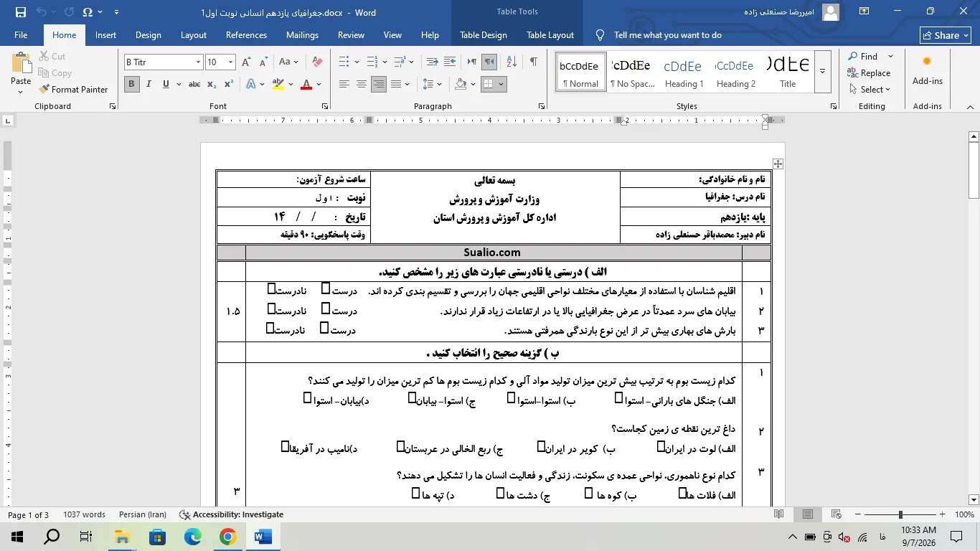Shrink font size icon
Viewport: 980px width, 551px height.
[263, 62]
